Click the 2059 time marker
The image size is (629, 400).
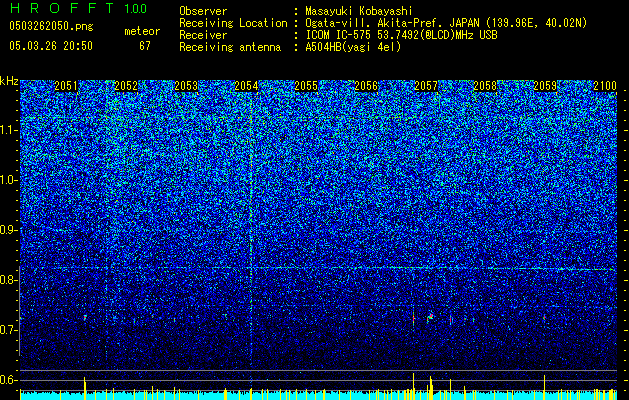tap(545, 86)
